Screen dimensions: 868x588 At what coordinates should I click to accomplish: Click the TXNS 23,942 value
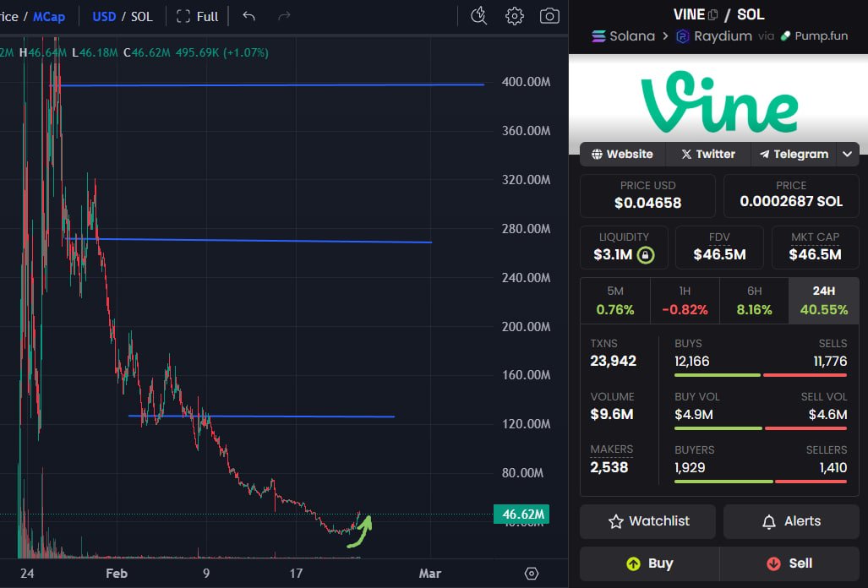(614, 362)
